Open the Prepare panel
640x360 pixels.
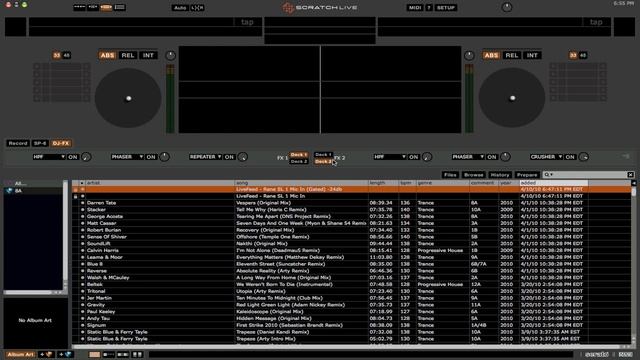tap(527, 175)
